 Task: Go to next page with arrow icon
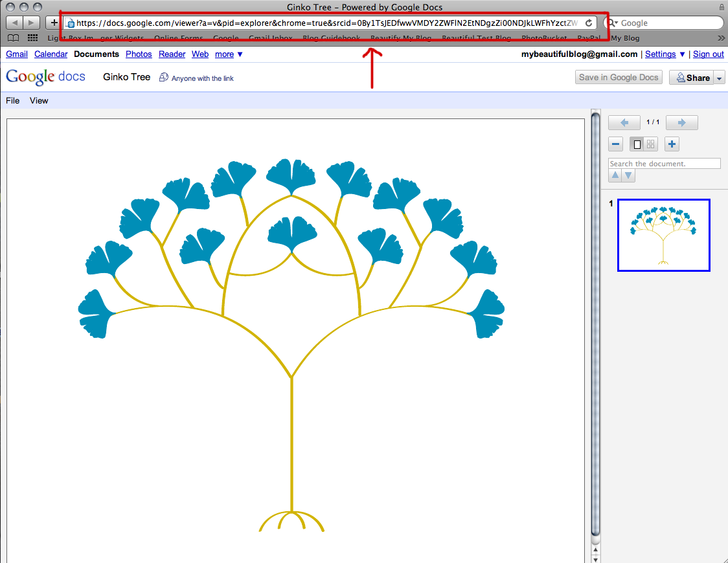click(x=681, y=122)
